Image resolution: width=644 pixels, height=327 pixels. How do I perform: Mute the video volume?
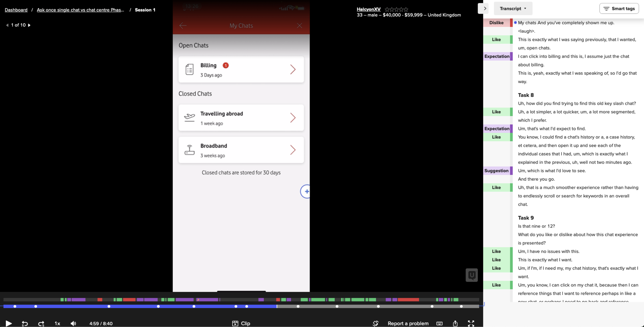click(73, 323)
